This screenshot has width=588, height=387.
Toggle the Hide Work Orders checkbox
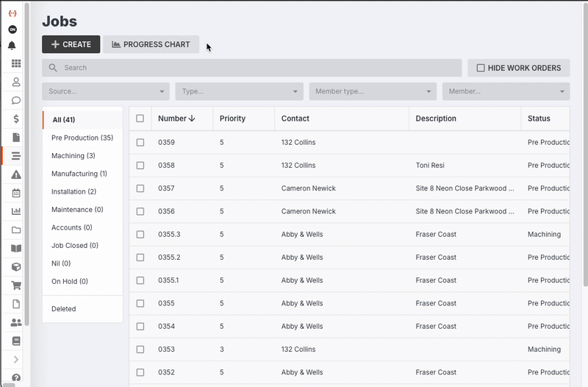tap(481, 68)
